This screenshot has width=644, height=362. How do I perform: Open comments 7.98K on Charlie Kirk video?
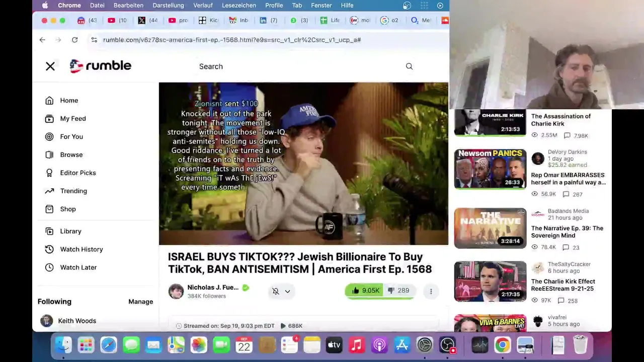[576, 136]
